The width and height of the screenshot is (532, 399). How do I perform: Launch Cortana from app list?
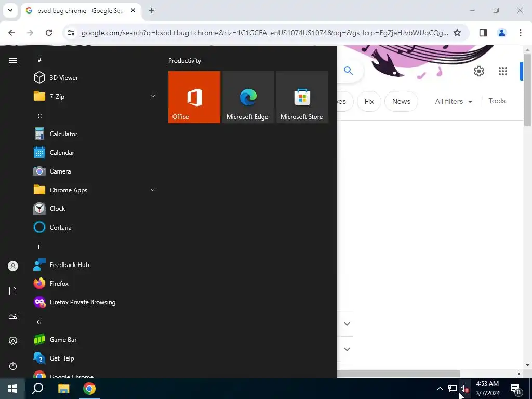point(95,228)
